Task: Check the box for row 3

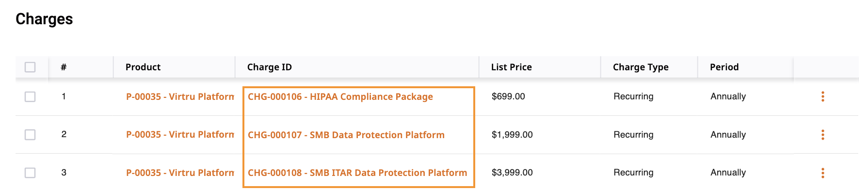Action: point(30,173)
